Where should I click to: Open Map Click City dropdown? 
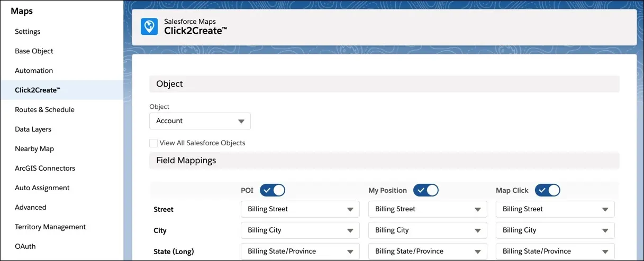pos(555,230)
